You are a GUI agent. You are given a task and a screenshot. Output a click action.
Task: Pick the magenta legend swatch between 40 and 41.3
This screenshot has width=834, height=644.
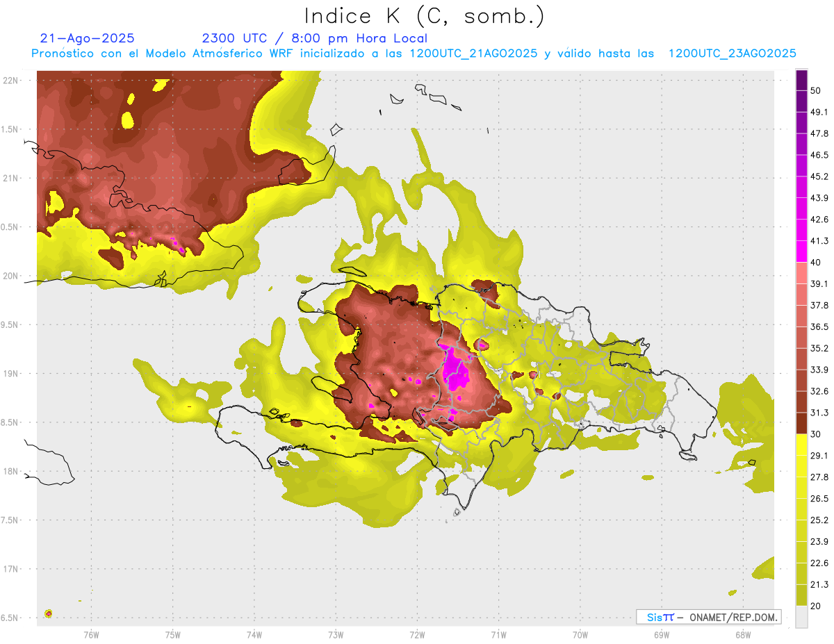pyautogui.click(x=802, y=251)
